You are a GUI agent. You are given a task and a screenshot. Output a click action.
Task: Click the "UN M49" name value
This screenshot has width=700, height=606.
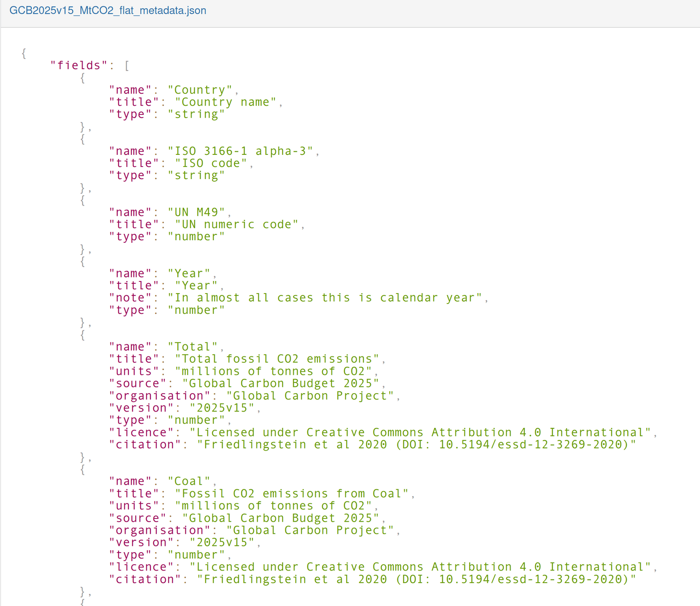(x=196, y=212)
